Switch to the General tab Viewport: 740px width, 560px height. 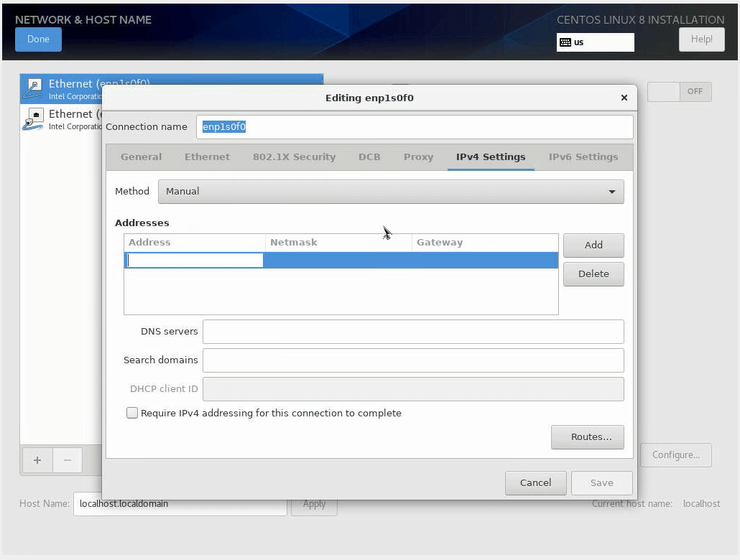point(141,157)
